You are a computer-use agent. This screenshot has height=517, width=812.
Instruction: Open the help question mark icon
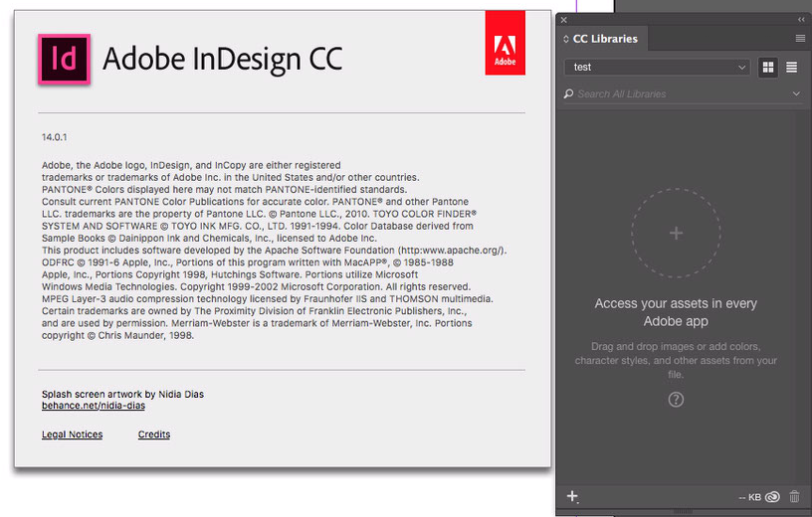[676, 400]
